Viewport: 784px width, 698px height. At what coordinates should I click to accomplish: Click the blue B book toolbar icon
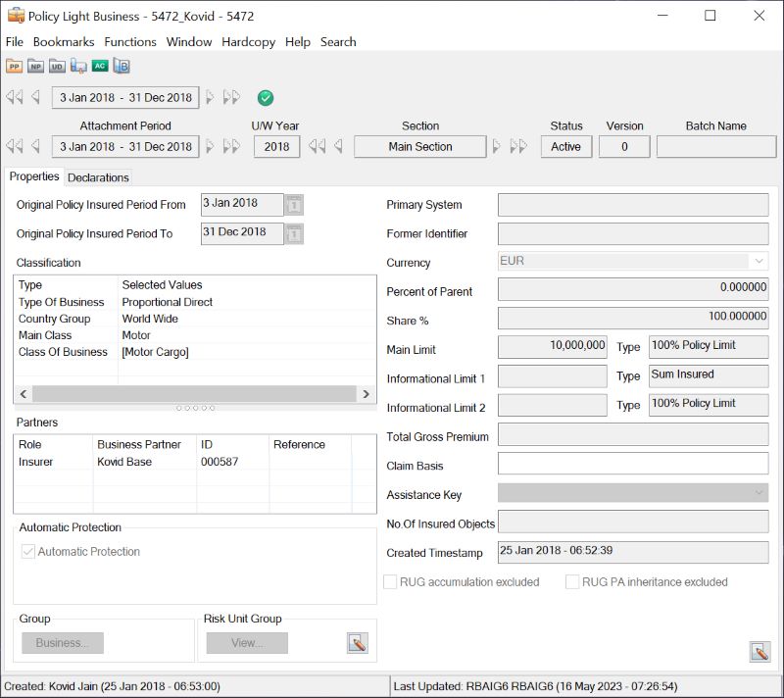point(122,67)
